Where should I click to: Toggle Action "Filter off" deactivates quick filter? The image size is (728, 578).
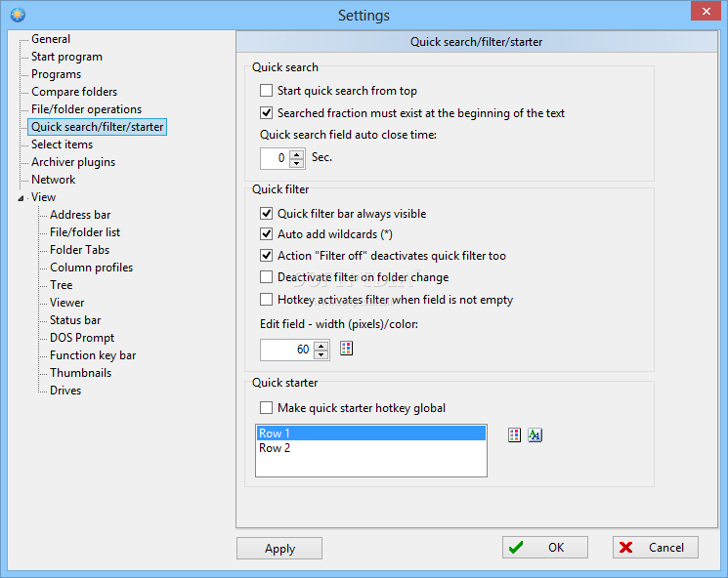click(x=266, y=256)
